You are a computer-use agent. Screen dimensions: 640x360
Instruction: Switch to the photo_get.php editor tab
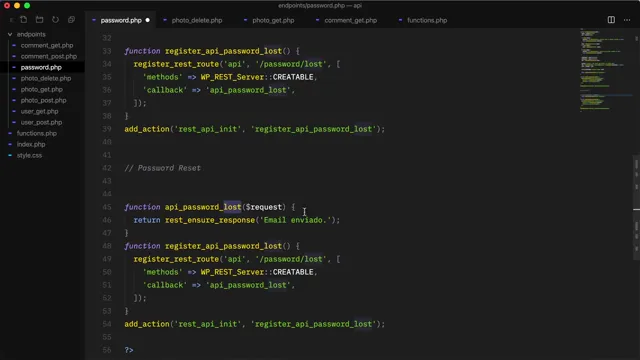(x=273, y=20)
